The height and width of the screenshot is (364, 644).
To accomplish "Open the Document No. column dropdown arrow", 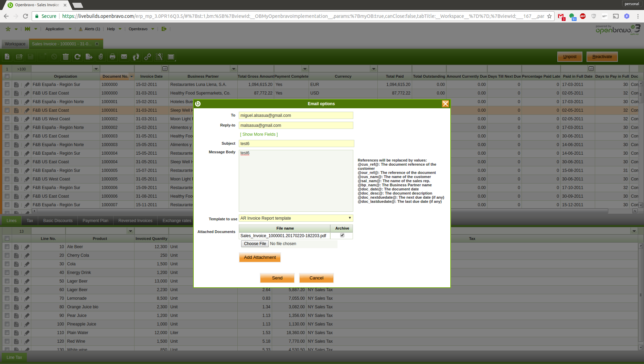I will [131, 77].
